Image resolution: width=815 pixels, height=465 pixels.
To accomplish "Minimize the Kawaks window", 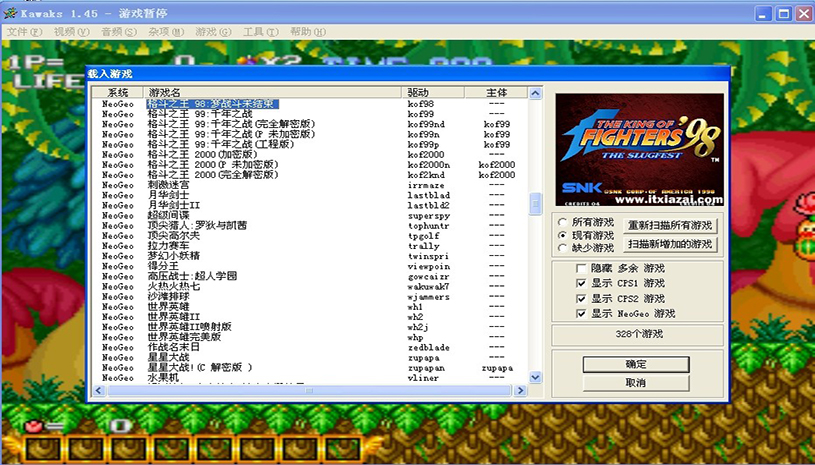I will [764, 13].
